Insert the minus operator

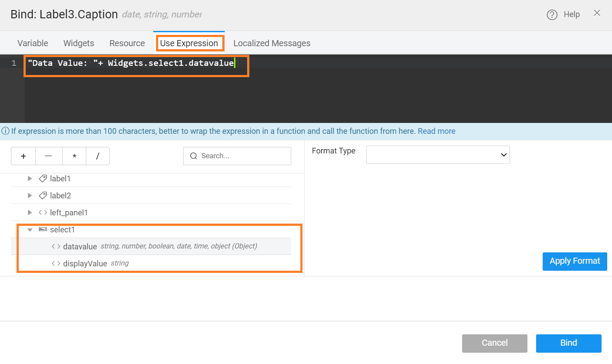(48, 156)
